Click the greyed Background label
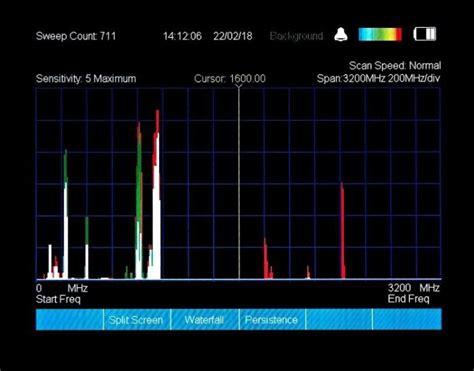Viewport: 474px width, 371px height. pos(296,36)
